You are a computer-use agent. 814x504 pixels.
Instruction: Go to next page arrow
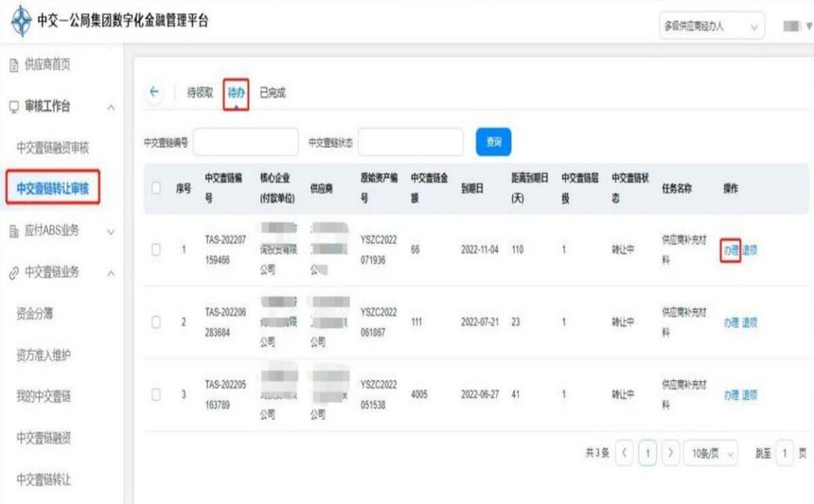pos(670,453)
